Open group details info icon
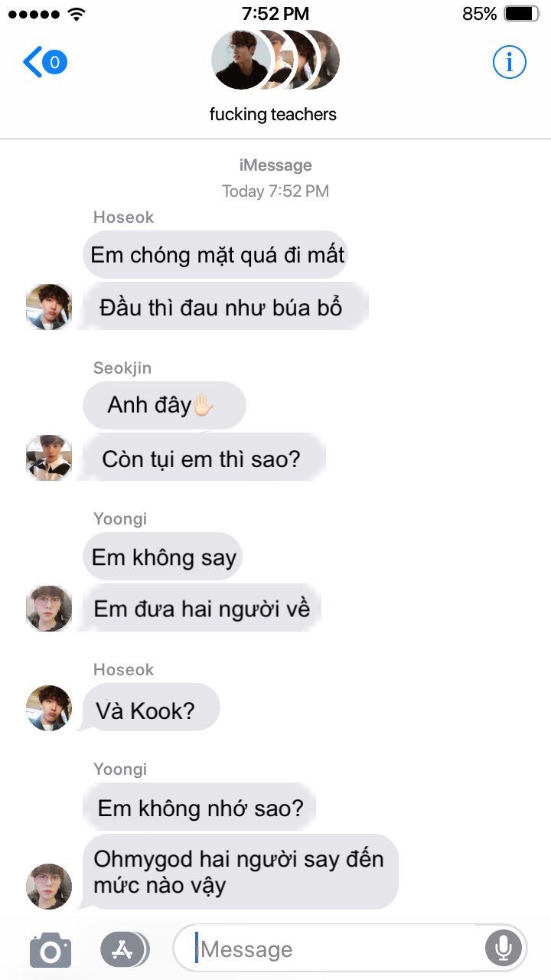 509,61
